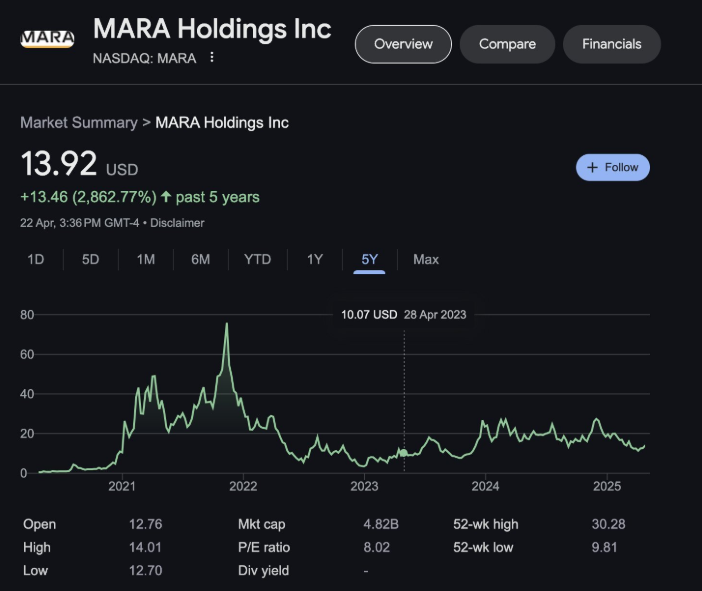Select the Overview tab
Image resolution: width=702 pixels, height=591 pixels.
(x=403, y=44)
